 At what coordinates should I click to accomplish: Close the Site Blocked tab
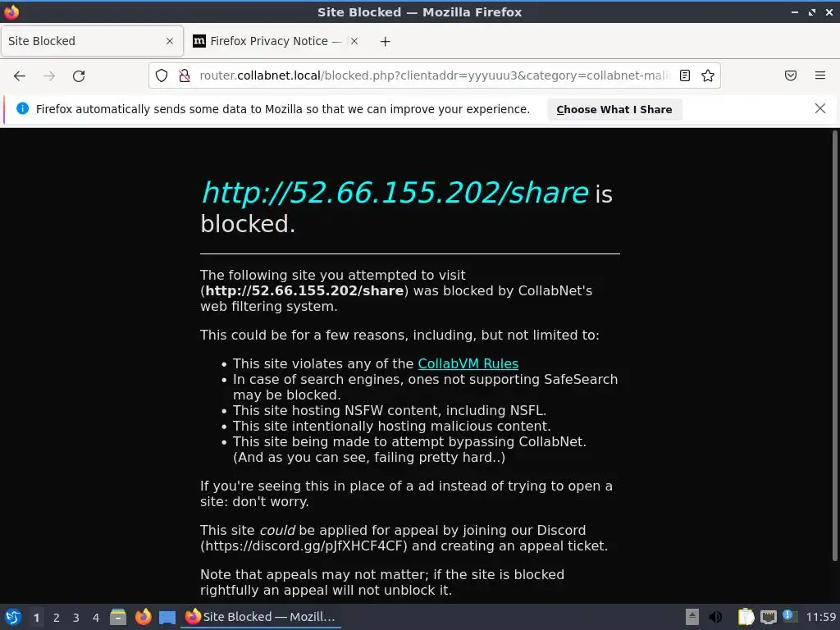tap(169, 41)
